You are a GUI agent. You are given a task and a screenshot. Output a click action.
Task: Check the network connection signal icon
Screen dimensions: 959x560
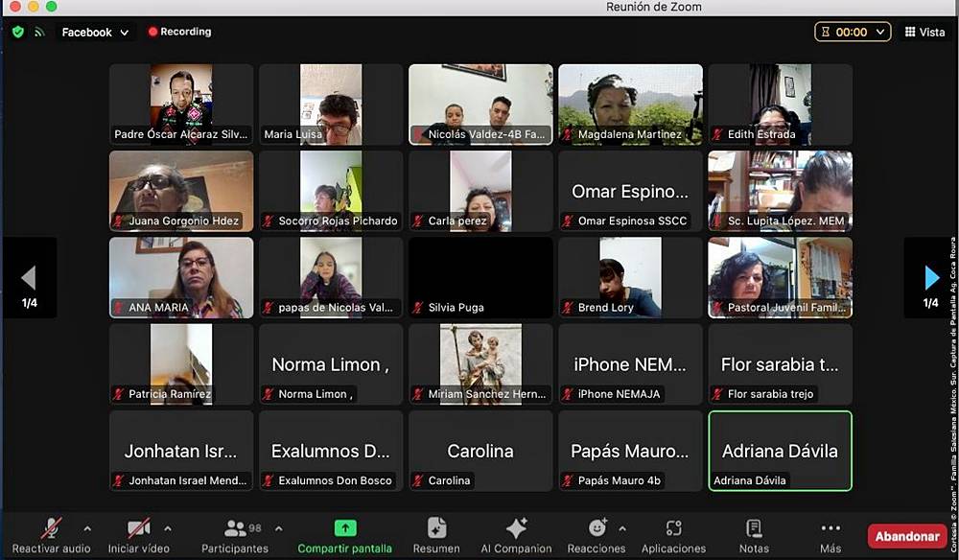(x=39, y=32)
